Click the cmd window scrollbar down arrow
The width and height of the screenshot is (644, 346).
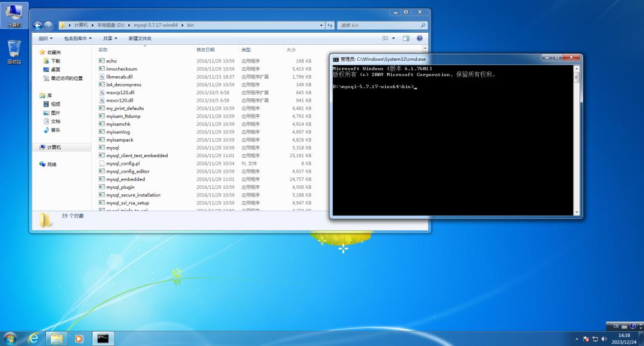[576, 212]
